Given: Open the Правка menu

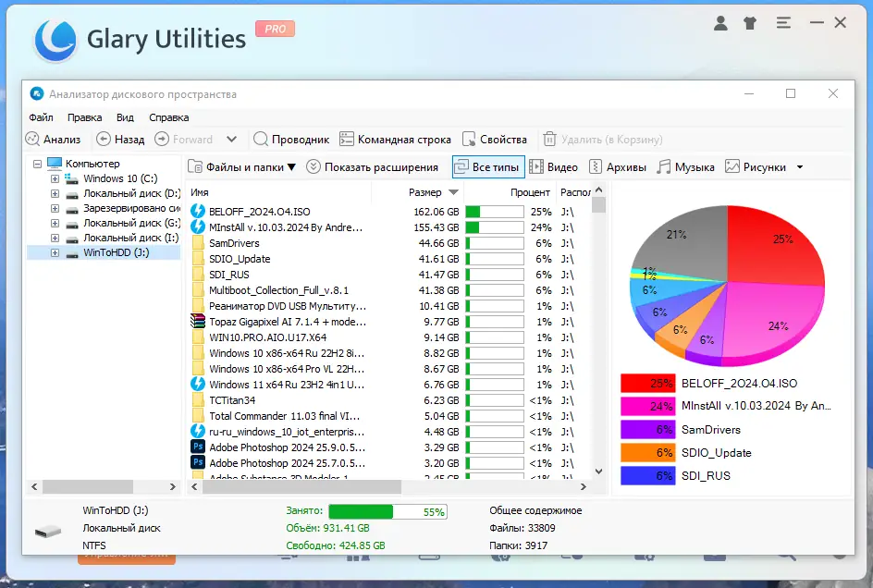Looking at the screenshot, I should pos(85,117).
